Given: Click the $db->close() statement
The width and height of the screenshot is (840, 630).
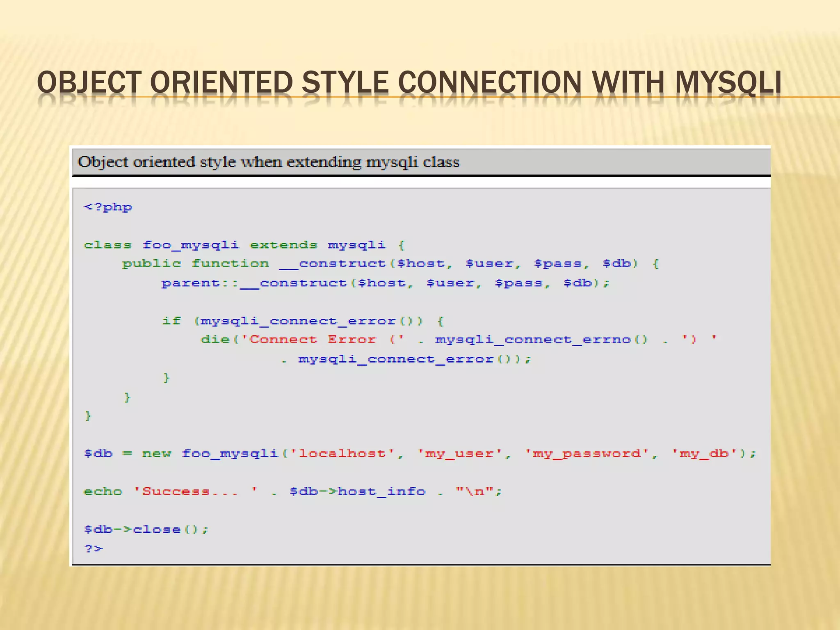Looking at the screenshot, I should tap(146, 530).
